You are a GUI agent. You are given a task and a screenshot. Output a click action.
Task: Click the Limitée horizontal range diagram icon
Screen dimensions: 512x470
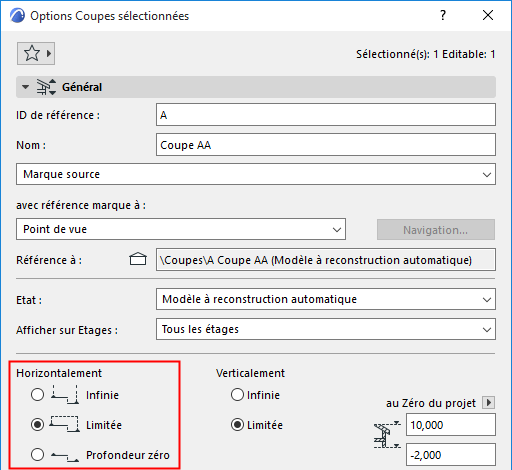[65, 424]
